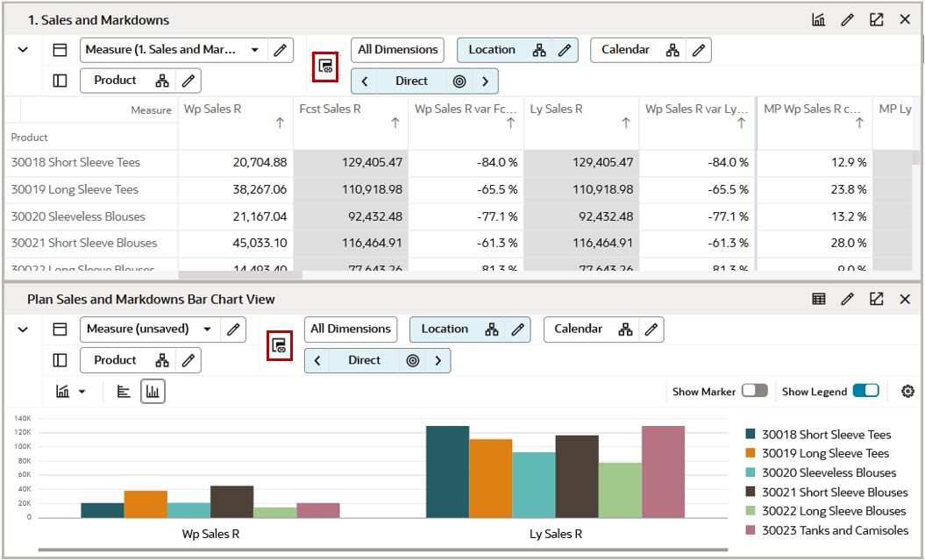Click the 28.0 % MP Wp Sales cell

pos(815,243)
